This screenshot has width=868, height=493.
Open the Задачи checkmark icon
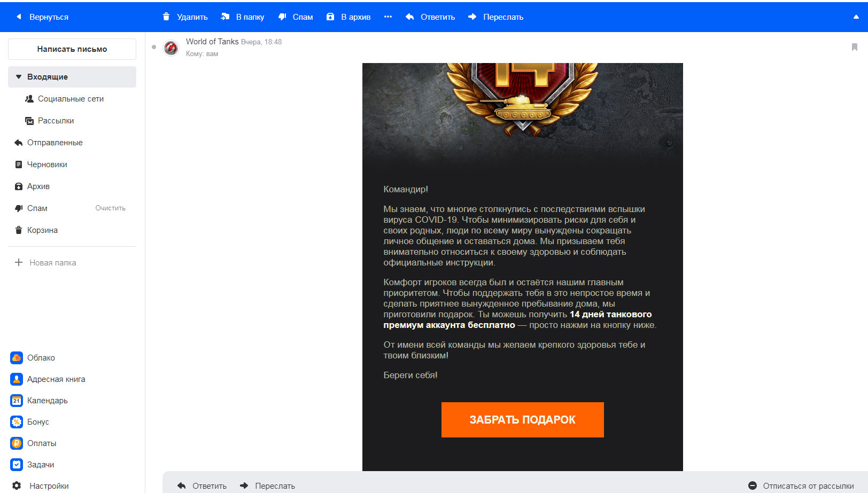(x=17, y=464)
